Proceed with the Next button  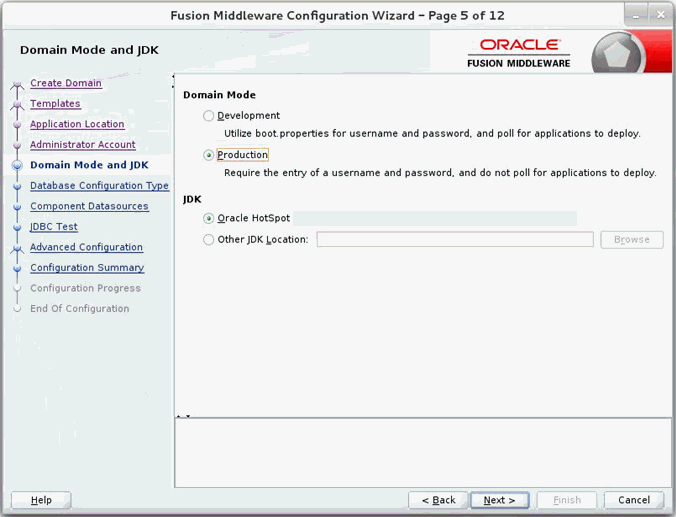pyautogui.click(x=499, y=500)
